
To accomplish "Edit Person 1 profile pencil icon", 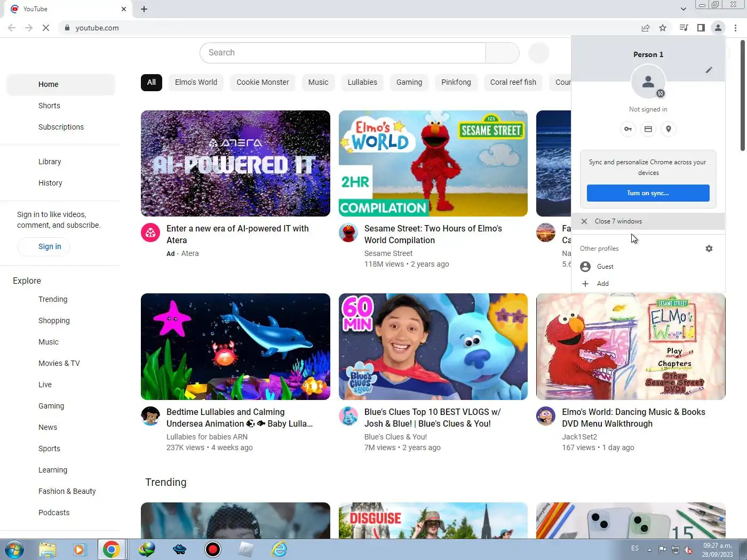I will click(x=709, y=70).
